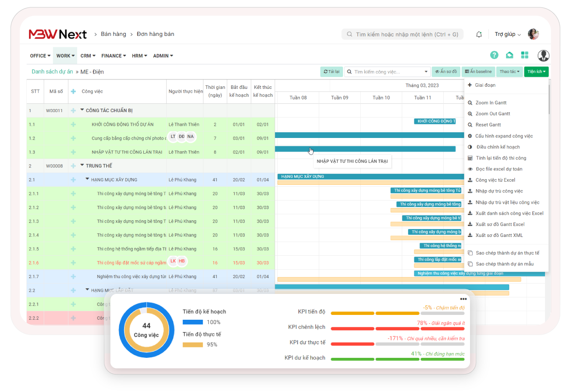Click the Tìm kiếm công việc search field
The width and height of the screenshot is (570, 392).
(x=387, y=72)
